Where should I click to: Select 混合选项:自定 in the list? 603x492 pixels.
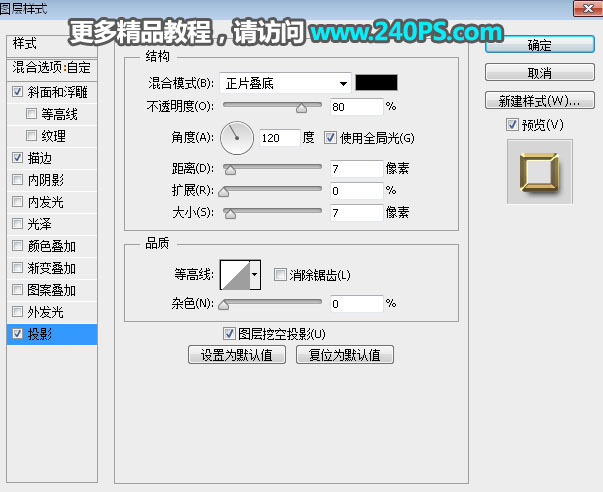click(x=52, y=68)
